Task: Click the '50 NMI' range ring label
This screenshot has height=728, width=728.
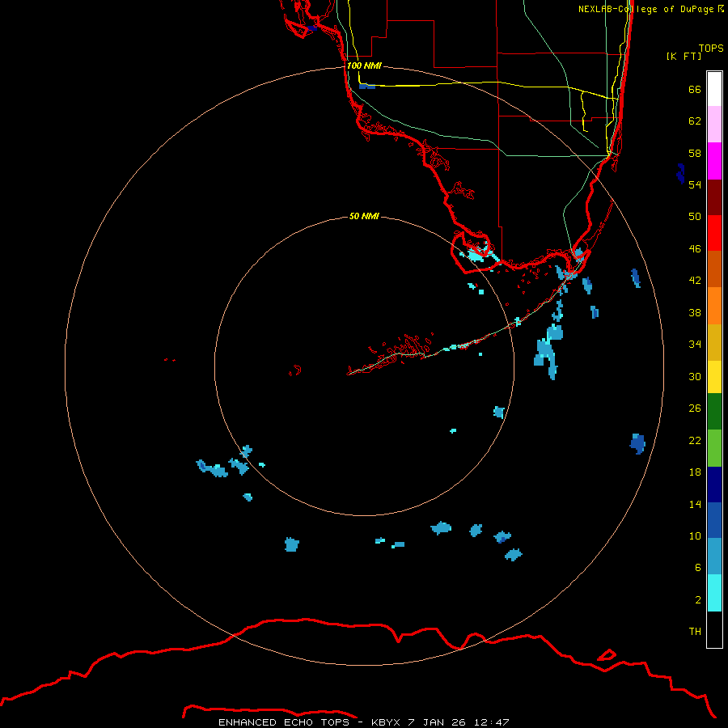Action: [364, 216]
